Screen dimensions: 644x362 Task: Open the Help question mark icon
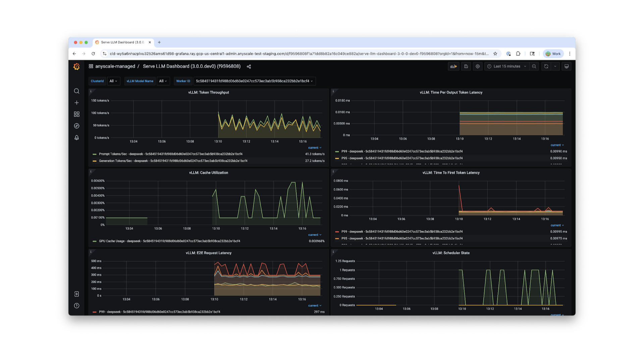76,306
